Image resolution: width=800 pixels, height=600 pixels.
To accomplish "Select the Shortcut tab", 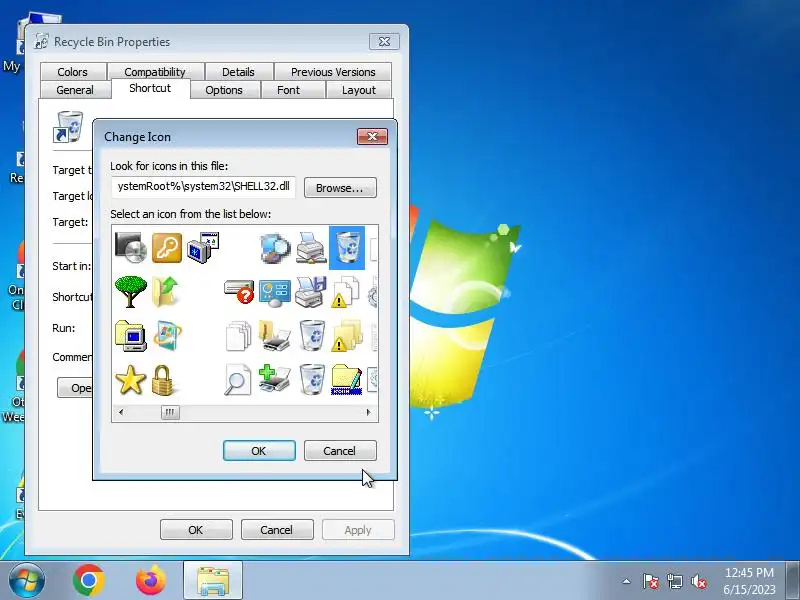I will pos(150,88).
